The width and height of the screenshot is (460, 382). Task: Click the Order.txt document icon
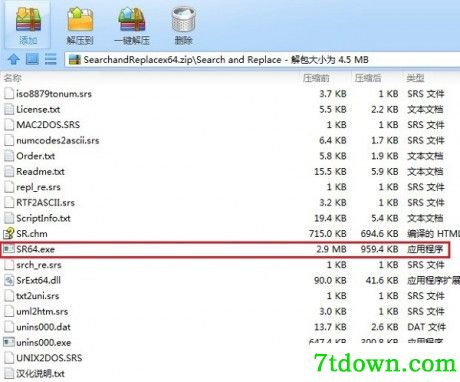coord(9,156)
